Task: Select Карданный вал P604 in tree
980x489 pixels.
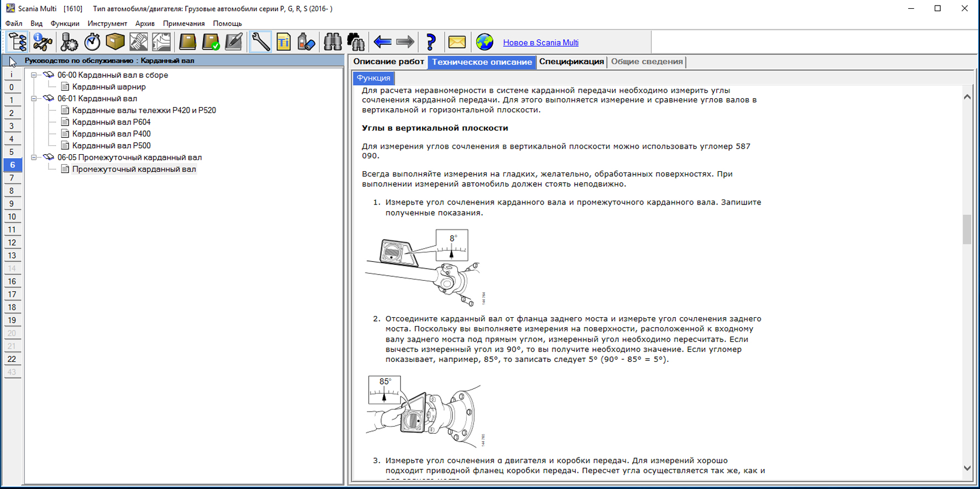Action: (x=111, y=122)
